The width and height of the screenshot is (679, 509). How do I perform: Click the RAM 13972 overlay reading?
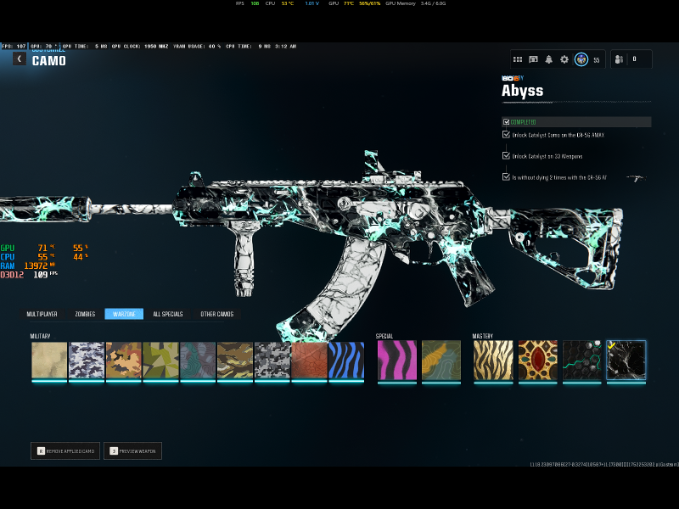(x=28, y=266)
